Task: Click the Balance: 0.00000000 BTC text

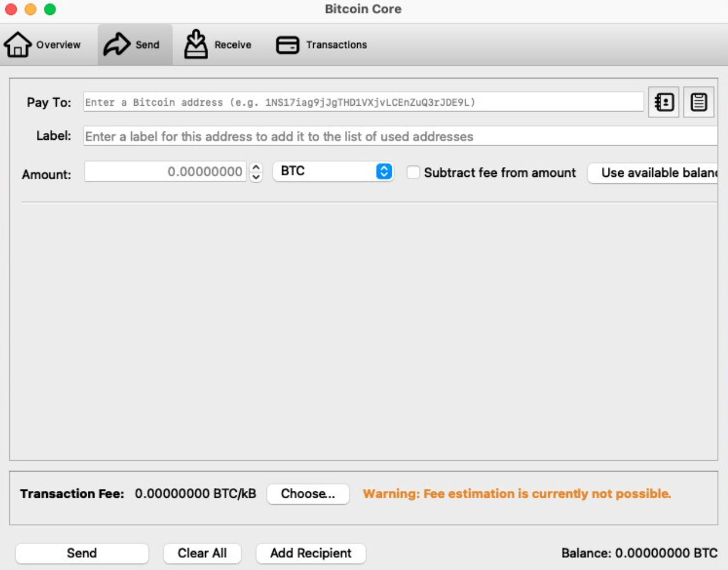Action: point(640,553)
